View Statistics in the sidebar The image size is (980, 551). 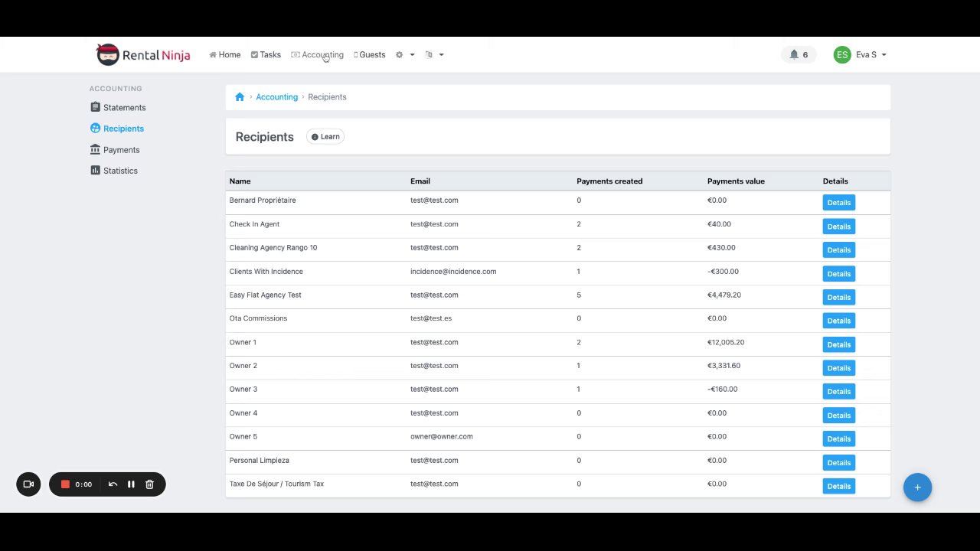click(114, 171)
